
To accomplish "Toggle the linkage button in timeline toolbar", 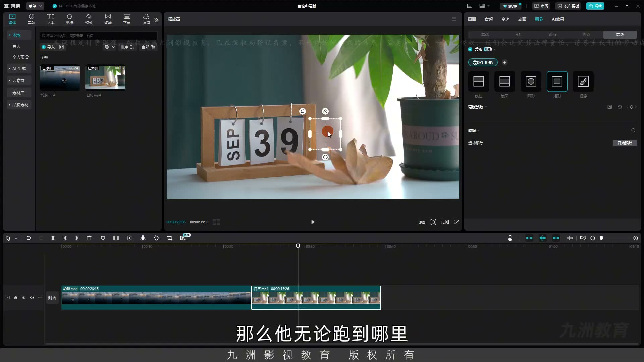I will (x=556, y=238).
